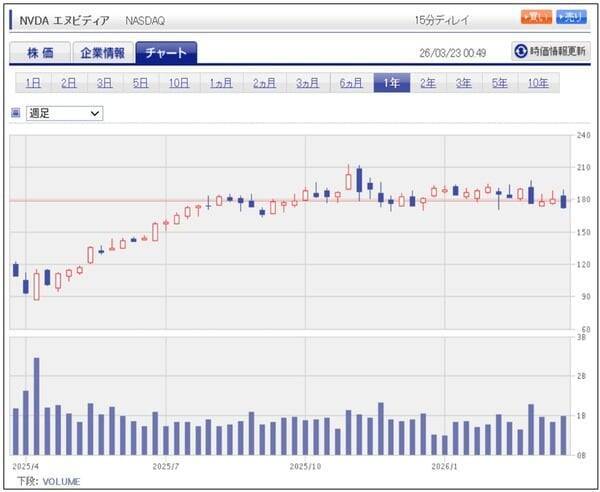Select the 3日 period link
Screen dimensions: 600x492
pos(104,83)
